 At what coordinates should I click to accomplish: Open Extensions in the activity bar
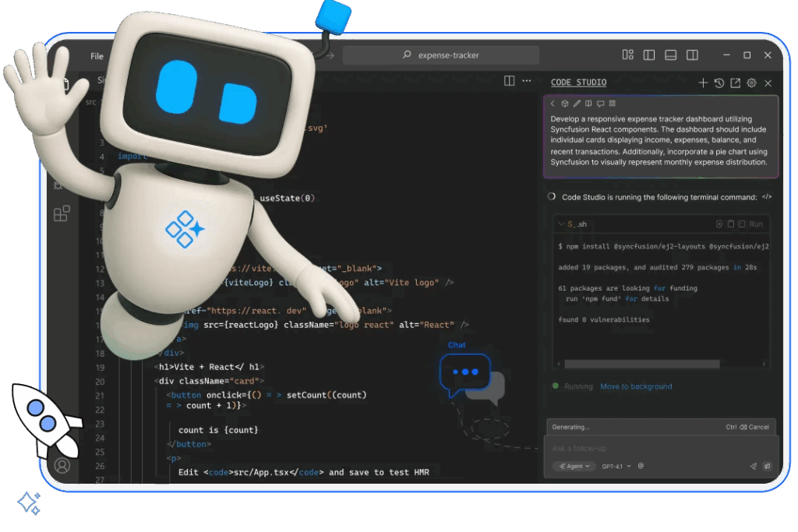coord(62,213)
